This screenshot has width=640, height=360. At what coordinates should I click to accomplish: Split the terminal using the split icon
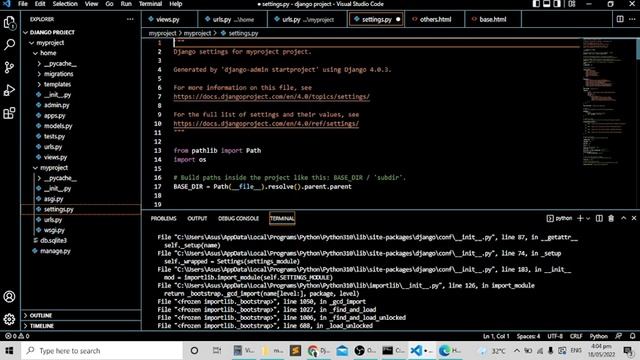599,218
